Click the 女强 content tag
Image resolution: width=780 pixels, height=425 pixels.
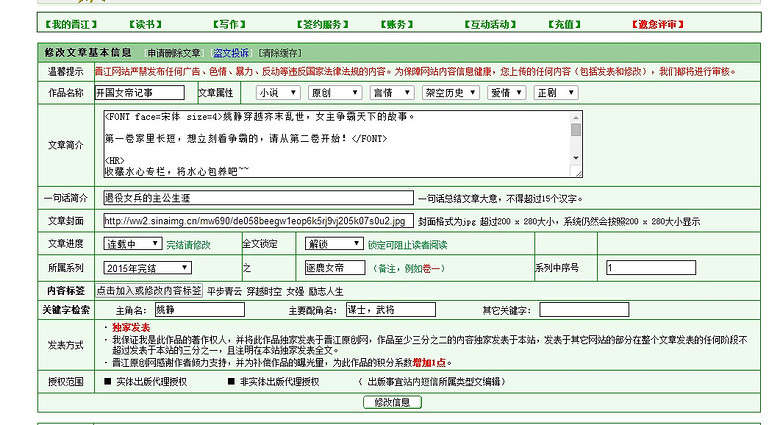295,291
